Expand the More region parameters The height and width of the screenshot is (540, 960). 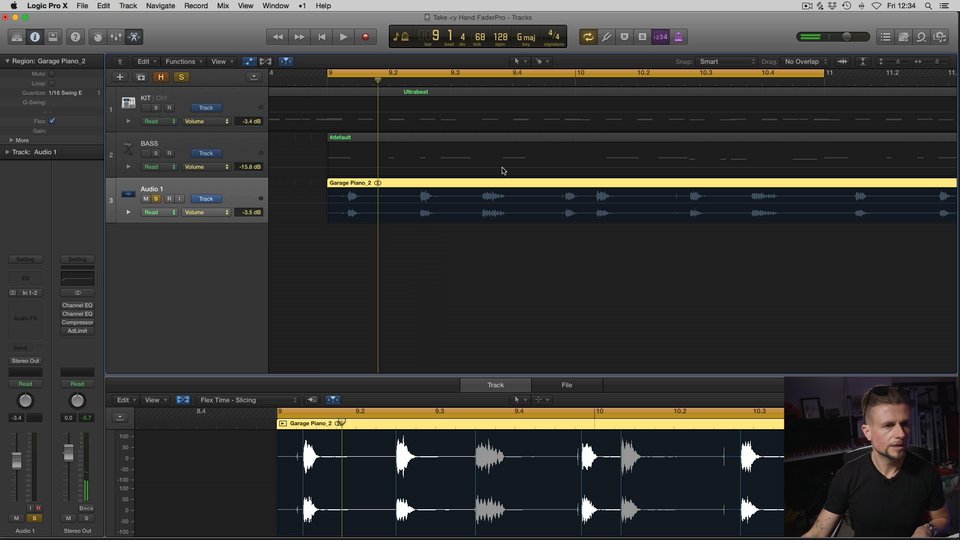(x=11, y=140)
